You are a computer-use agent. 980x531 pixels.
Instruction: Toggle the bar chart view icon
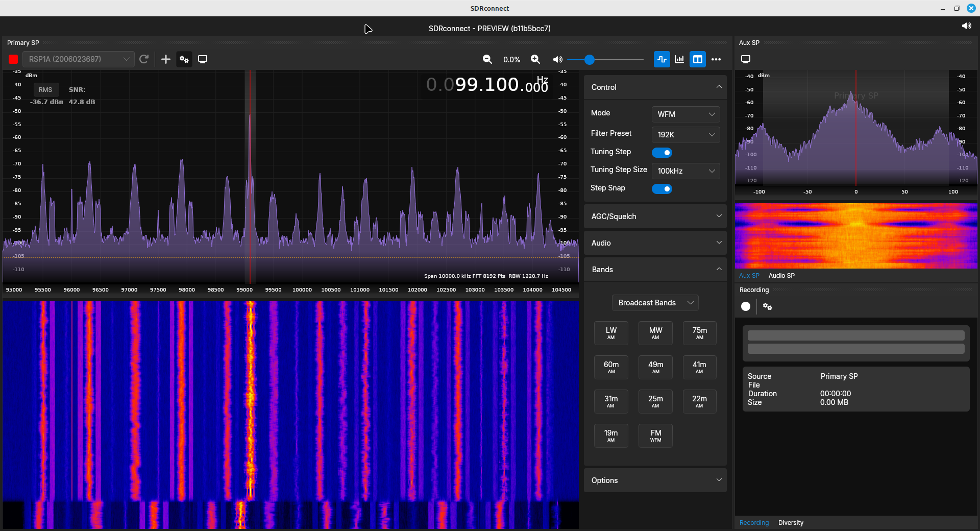tap(679, 59)
